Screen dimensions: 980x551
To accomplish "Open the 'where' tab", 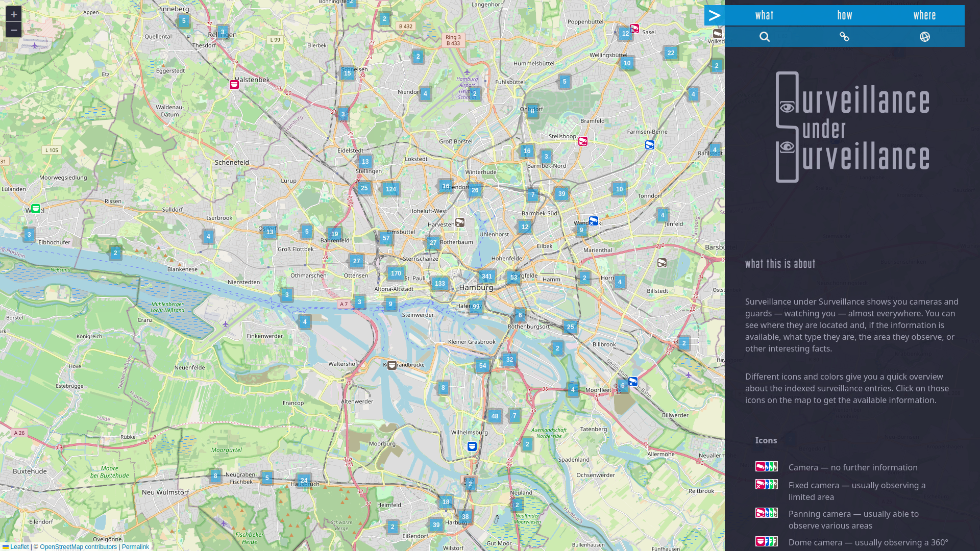I will click(924, 15).
